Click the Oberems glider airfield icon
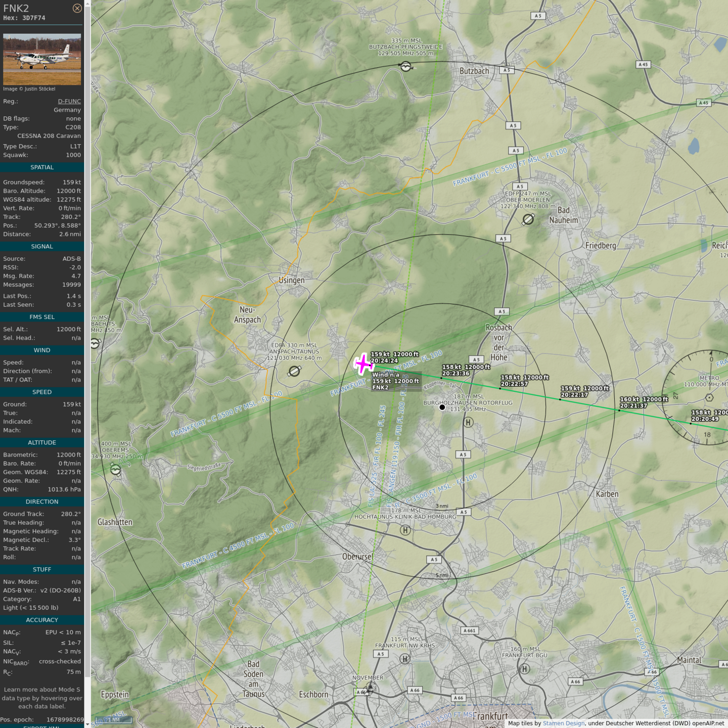The width and height of the screenshot is (728, 728). 115,470
